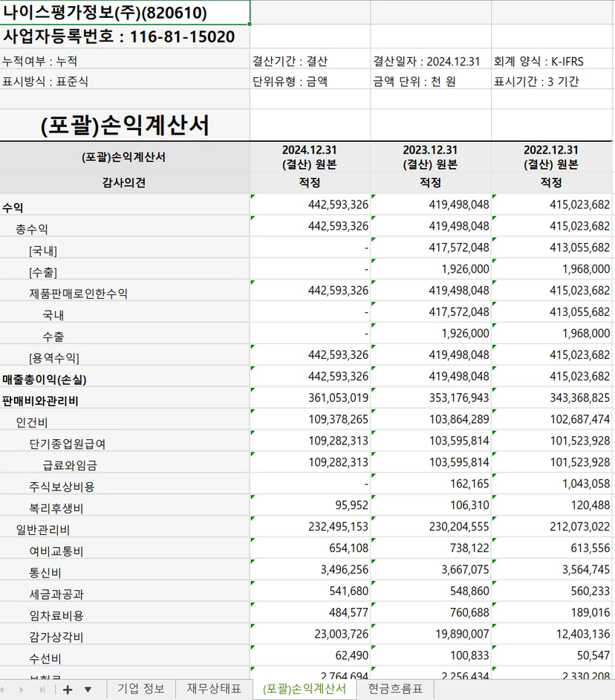
Task: Select the 2022 주식보상비용 value 1,043,058
Action: click(x=552, y=484)
